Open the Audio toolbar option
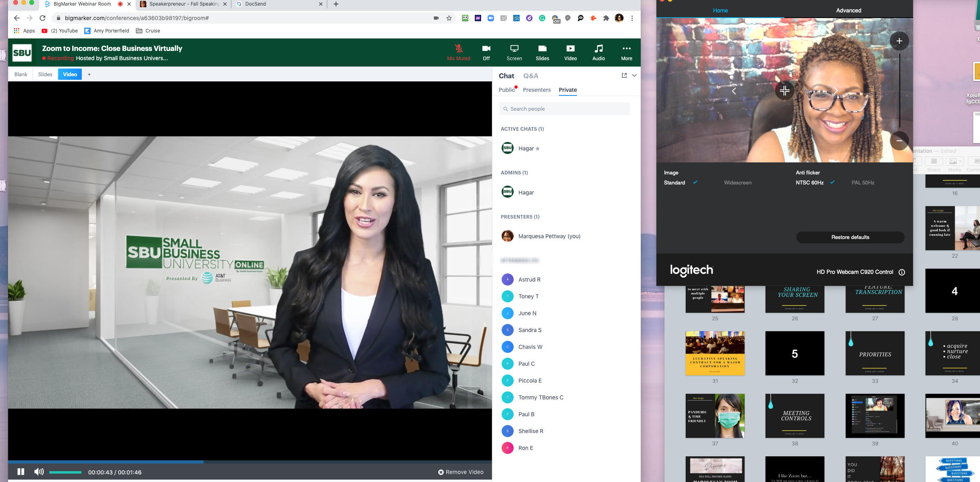The width and height of the screenshot is (980, 482). pos(598,53)
